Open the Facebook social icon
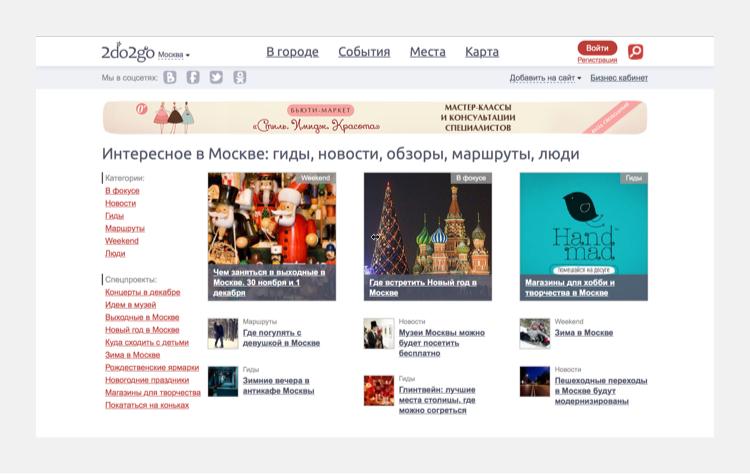The height and width of the screenshot is (474, 750). 193,77
